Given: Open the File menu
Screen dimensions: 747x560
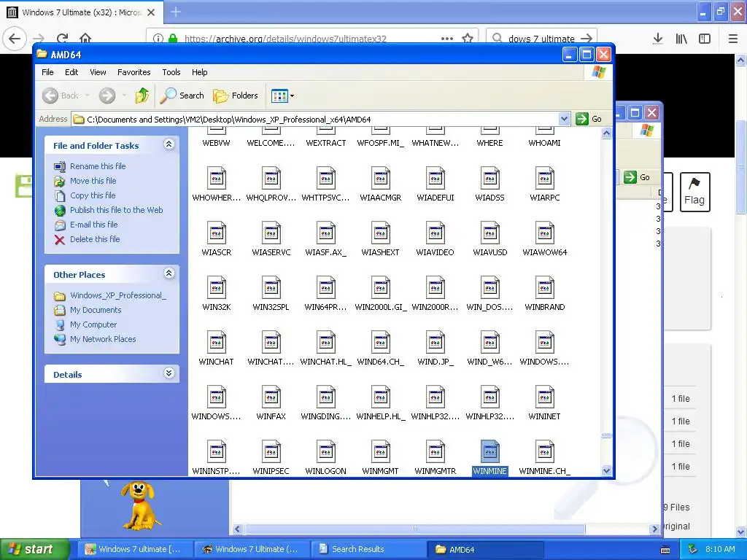Looking at the screenshot, I should (x=47, y=72).
